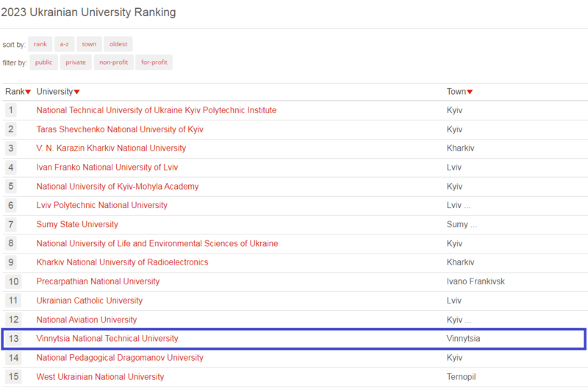Toggle the for-profit filter
588x388 pixels.
pyautogui.click(x=154, y=62)
